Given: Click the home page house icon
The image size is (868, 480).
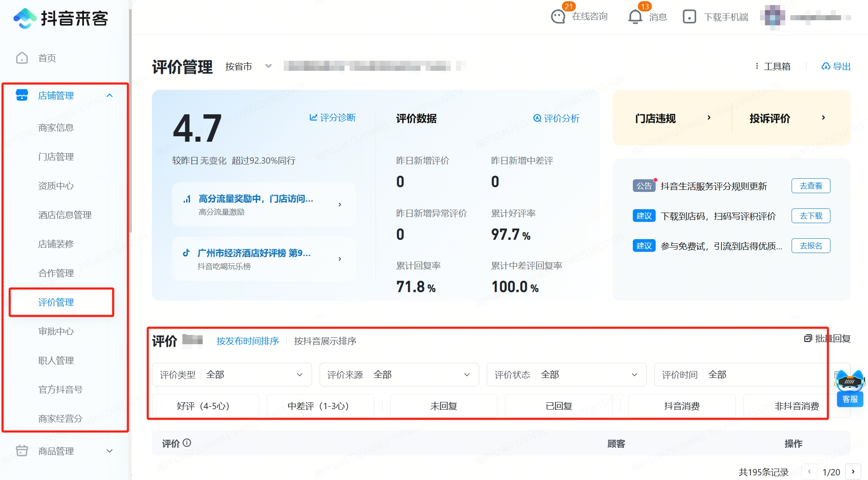Looking at the screenshot, I should [x=22, y=58].
